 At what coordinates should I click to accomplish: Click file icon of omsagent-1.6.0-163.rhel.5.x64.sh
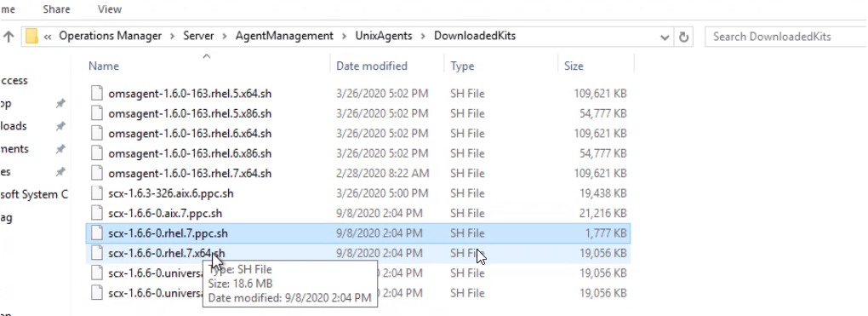(x=97, y=94)
